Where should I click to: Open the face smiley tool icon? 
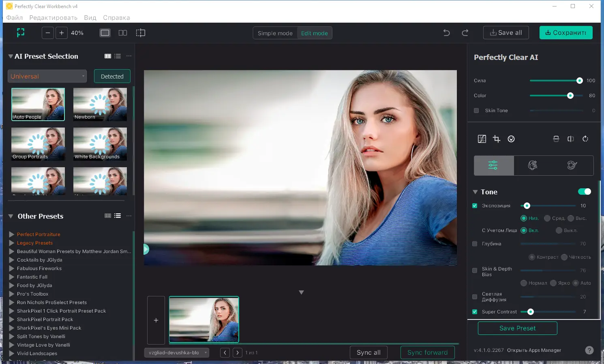[x=511, y=139]
